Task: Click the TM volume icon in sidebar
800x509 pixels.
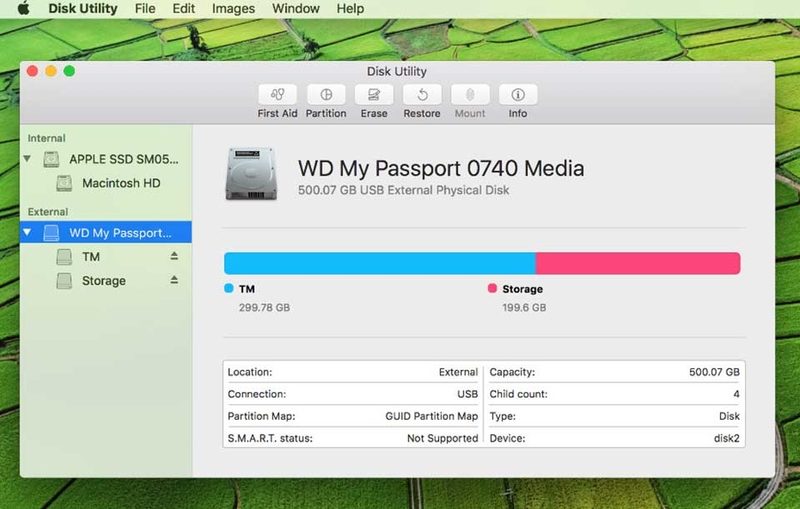Action: pyautogui.click(x=64, y=257)
